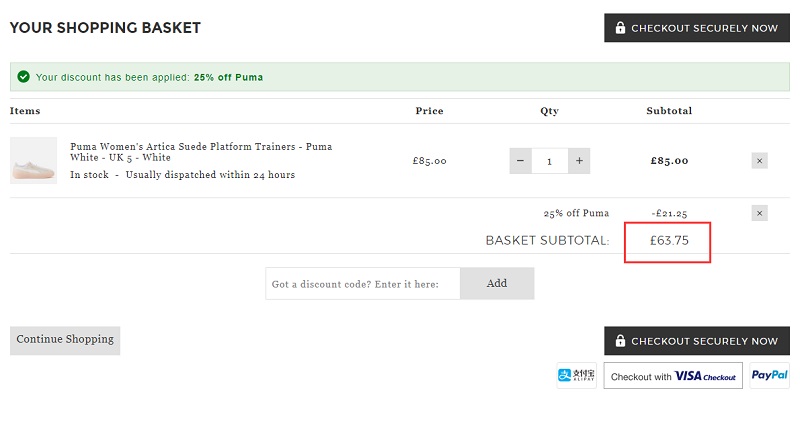Image resolution: width=800 pixels, height=444 pixels.
Task: Click the £63.75 basket subtotal amount
Action: [668, 240]
